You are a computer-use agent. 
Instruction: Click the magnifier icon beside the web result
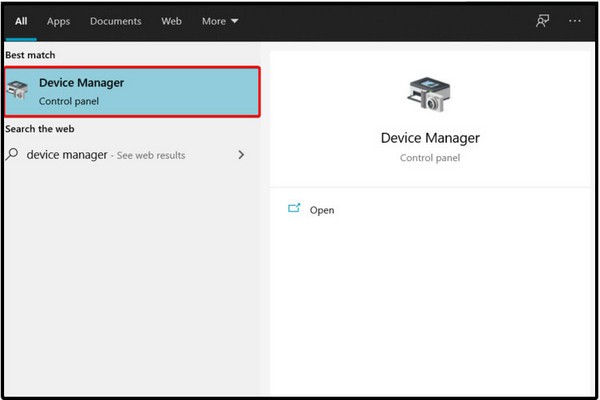(13, 155)
